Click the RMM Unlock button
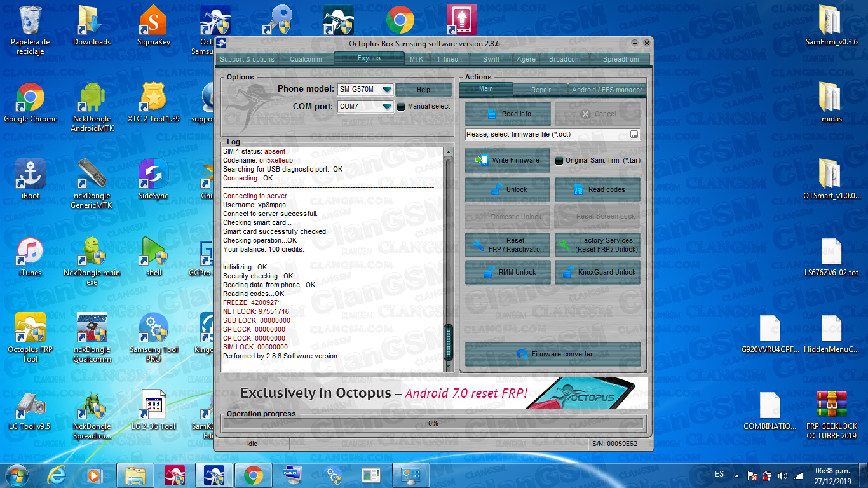The width and height of the screenshot is (868, 488). (508, 272)
